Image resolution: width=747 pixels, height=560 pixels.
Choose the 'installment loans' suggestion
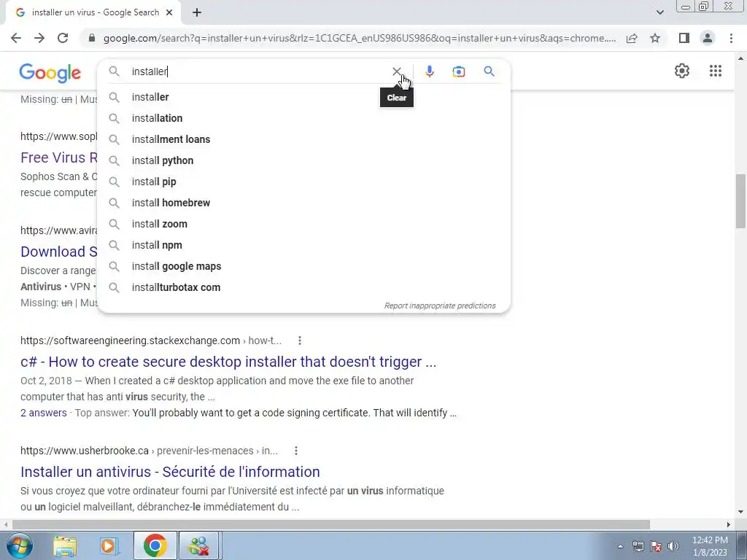click(303, 139)
